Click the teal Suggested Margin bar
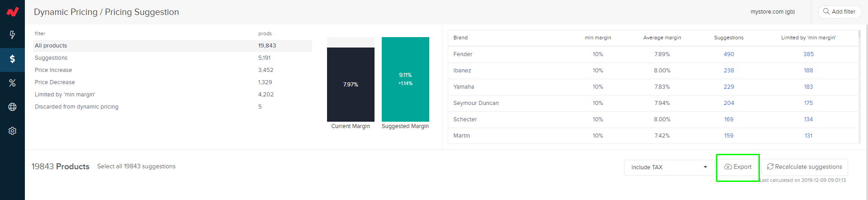 click(x=405, y=79)
